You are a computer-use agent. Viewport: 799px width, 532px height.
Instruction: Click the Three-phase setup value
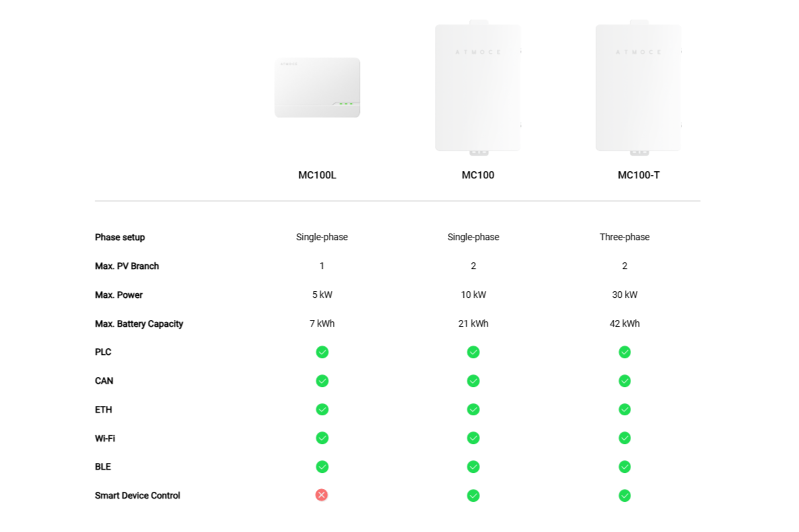pyautogui.click(x=624, y=237)
